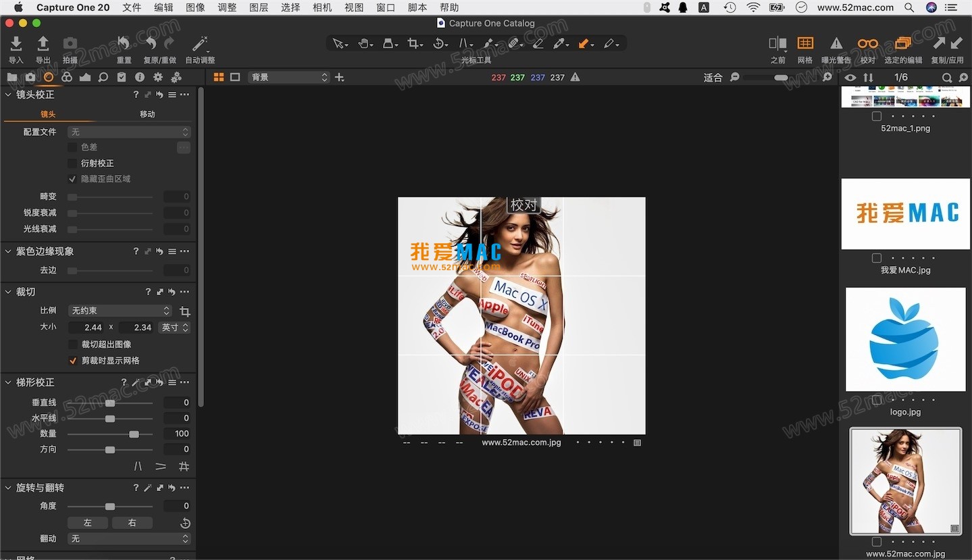Open the Batch gears tool tab

[176, 77]
